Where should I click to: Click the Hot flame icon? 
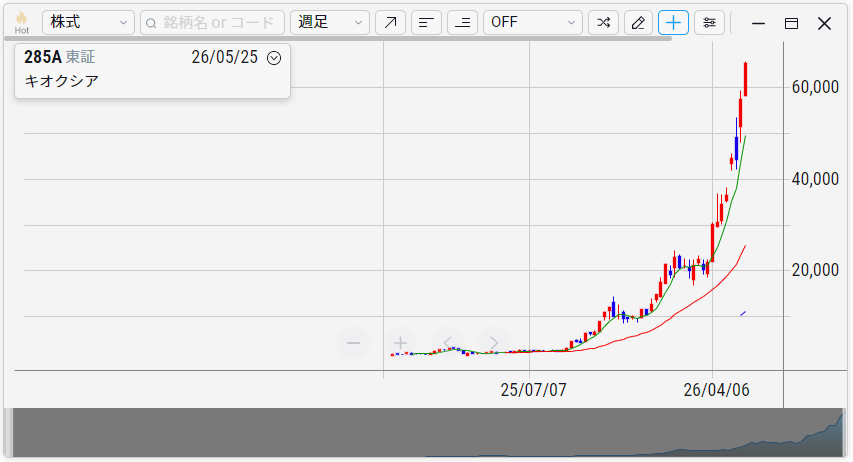click(x=22, y=23)
